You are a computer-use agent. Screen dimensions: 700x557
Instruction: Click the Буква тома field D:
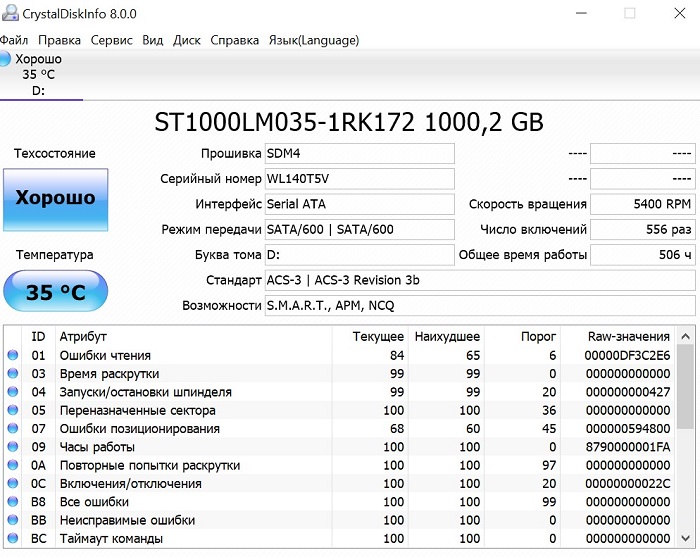click(x=360, y=255)
